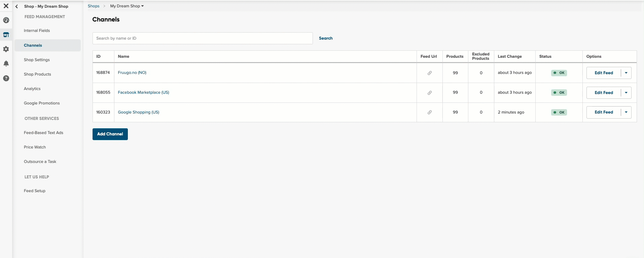Click the Add Channel button
This screenshot has height=258, width=644.
110,134
